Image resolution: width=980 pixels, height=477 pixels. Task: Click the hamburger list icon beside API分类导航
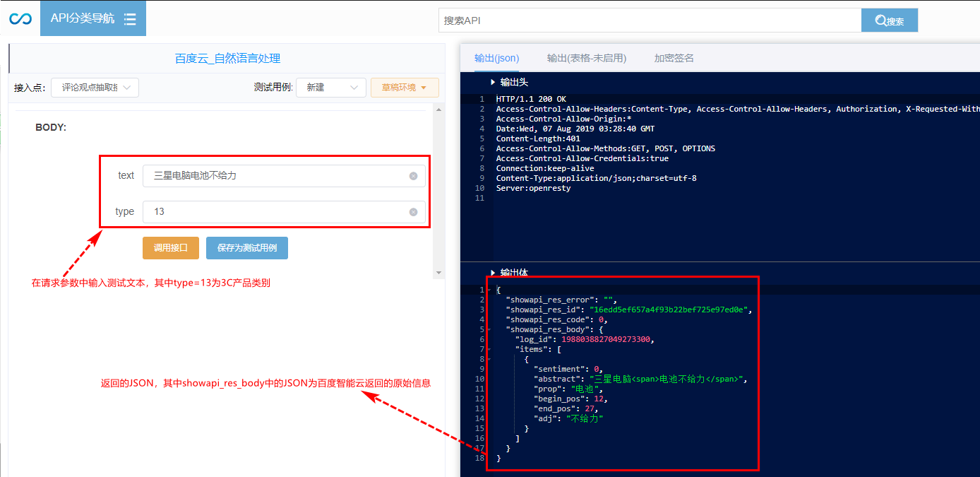click(x=130, y=20)
